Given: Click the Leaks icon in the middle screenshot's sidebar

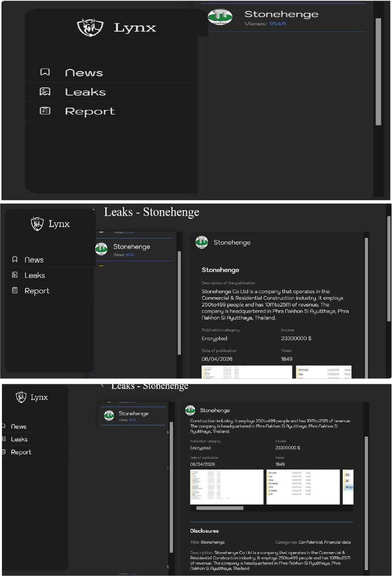Looking at the screenshot, I should [15, 275].
